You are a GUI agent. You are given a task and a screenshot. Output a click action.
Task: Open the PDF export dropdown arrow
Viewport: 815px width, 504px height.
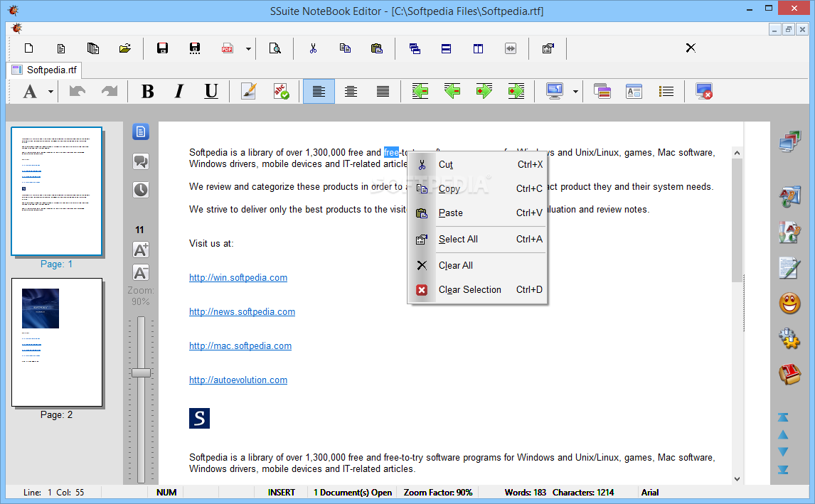coord(248,49)
